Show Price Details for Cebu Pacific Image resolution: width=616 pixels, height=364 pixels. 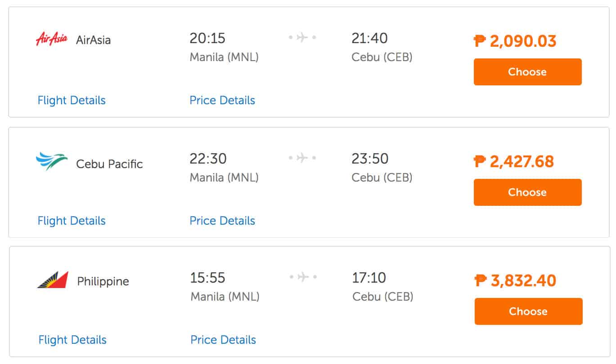coord(222,221)
